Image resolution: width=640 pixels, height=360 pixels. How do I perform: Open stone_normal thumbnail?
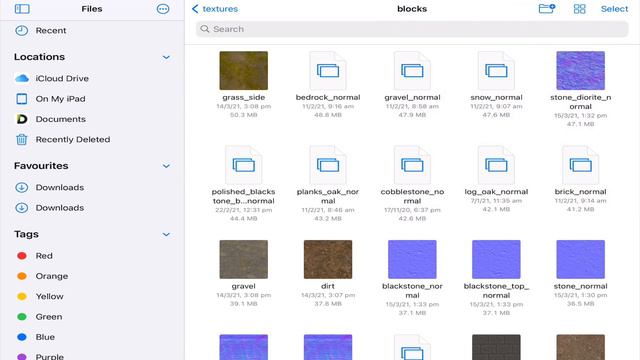tap(580, 260)
